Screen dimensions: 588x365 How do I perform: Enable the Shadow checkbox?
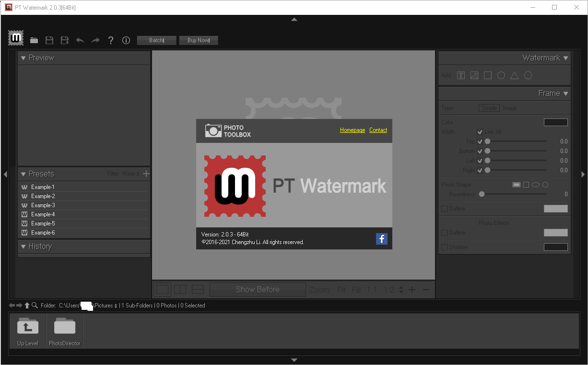coord(444,247)
